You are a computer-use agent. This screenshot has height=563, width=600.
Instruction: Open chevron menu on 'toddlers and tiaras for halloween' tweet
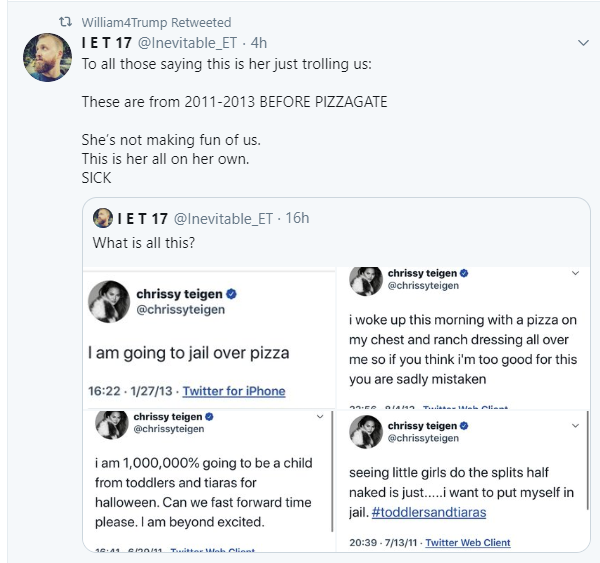[x=319, y=416]
